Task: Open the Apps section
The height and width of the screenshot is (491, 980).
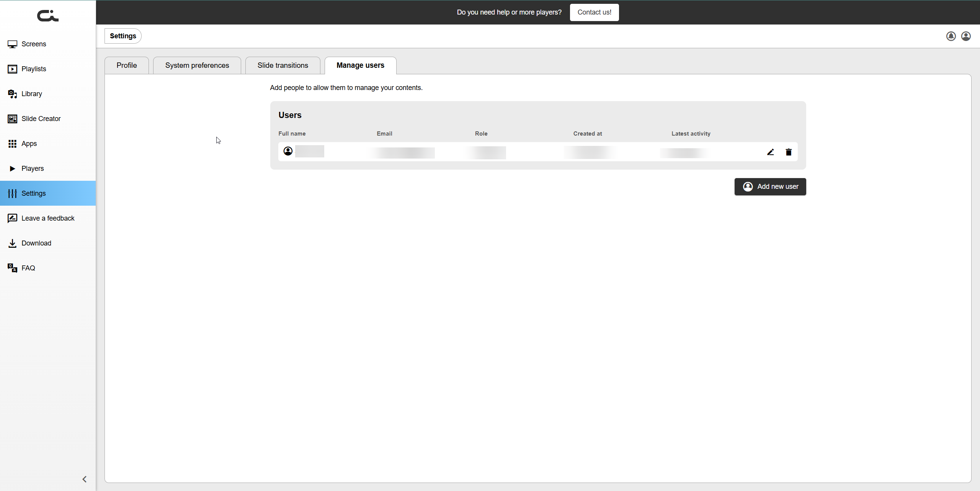Action: 29,144
